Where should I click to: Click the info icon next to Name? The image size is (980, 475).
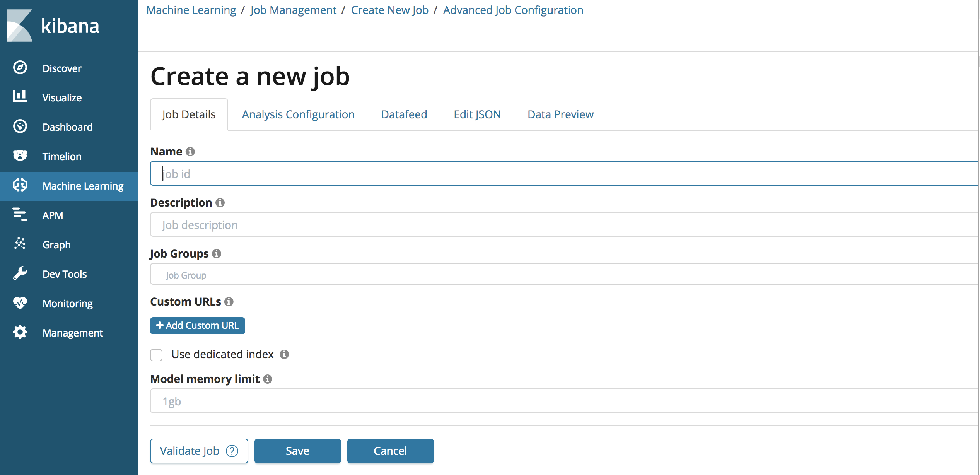point(190,152)
